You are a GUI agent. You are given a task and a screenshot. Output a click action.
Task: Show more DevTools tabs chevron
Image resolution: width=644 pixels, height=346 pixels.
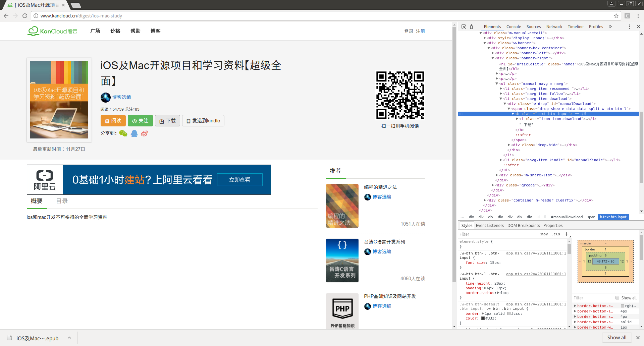click(x=610, y=26)
